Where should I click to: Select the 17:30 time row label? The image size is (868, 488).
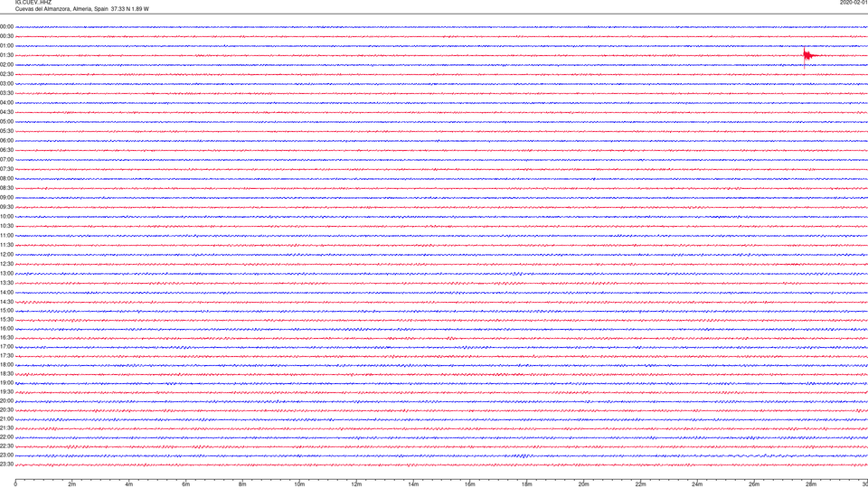6,356
